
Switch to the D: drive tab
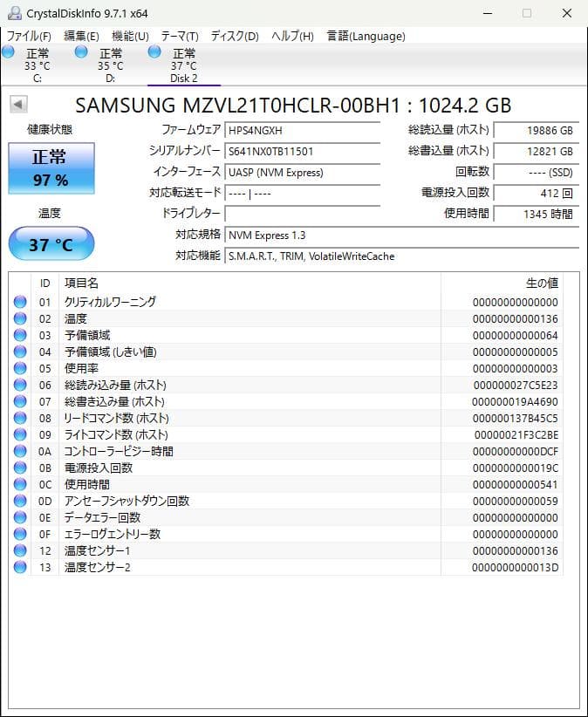[110, 65]
